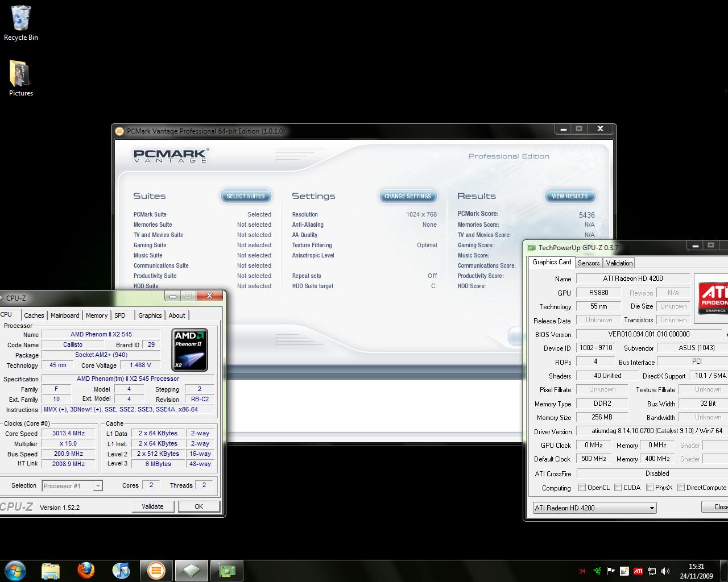Open the Recycle Bin desktop icon
728x582 pixels.
(x=21, y=23)
